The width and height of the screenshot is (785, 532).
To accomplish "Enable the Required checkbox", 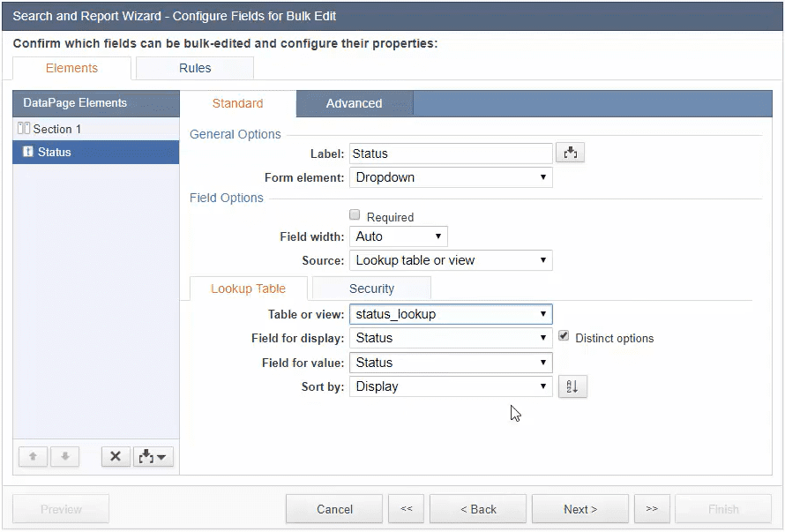I will pyautogui.click(x=355, y=215).
